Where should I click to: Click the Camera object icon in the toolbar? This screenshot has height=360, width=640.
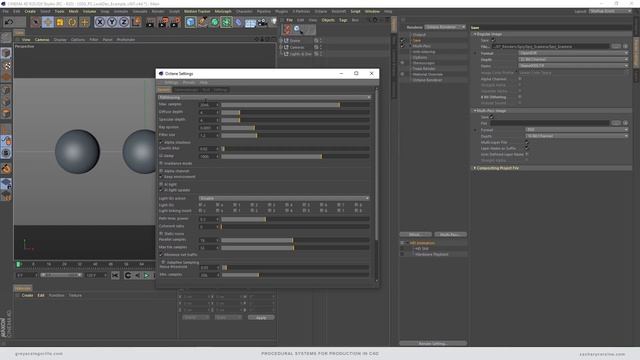(262, 22)
